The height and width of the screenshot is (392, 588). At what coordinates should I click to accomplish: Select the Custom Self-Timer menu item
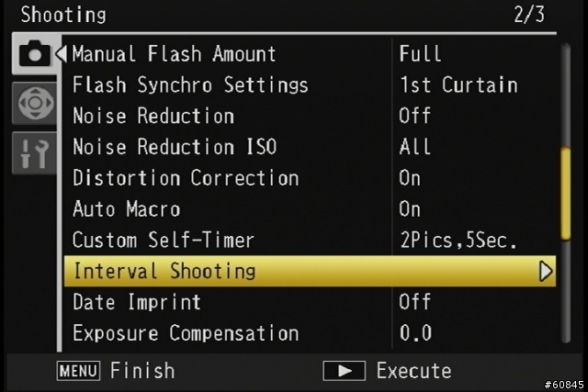pos(164,240)
